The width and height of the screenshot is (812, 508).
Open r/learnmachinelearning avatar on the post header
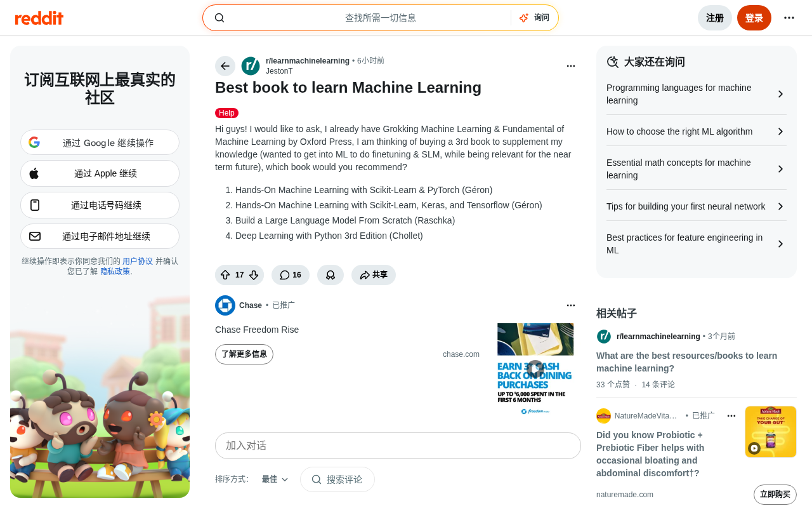tap(251, 66)
